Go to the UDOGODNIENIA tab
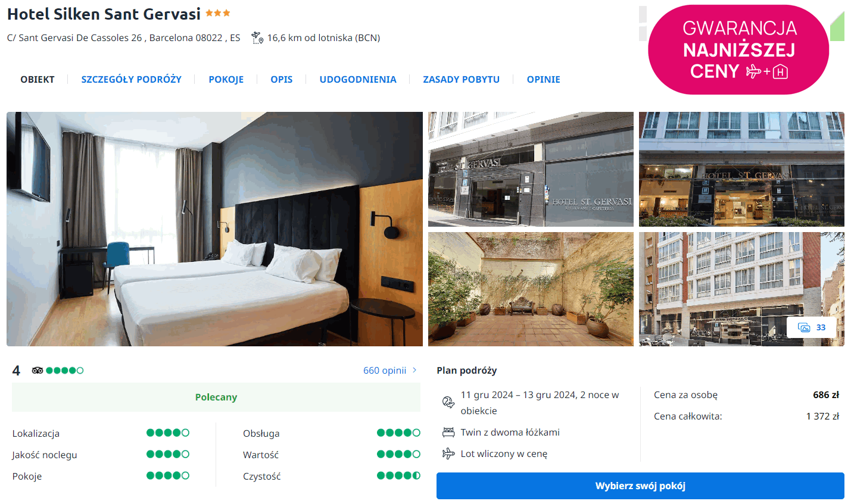The image size is (851, 504). (358, 79)
